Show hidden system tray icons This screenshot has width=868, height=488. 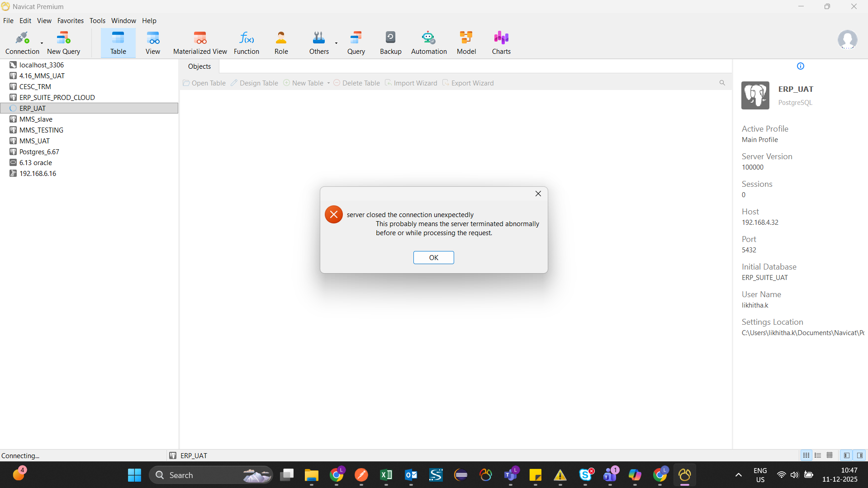(x=738, y=475)
